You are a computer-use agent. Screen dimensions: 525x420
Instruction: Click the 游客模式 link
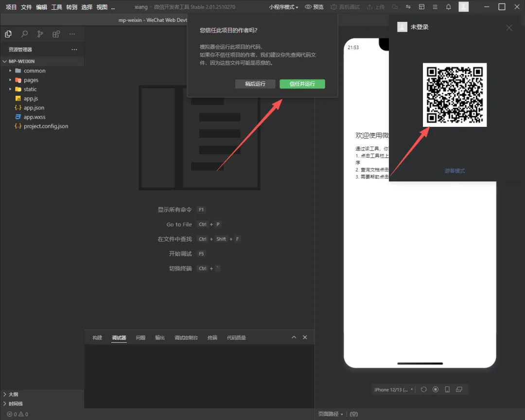tap(455, 171)
